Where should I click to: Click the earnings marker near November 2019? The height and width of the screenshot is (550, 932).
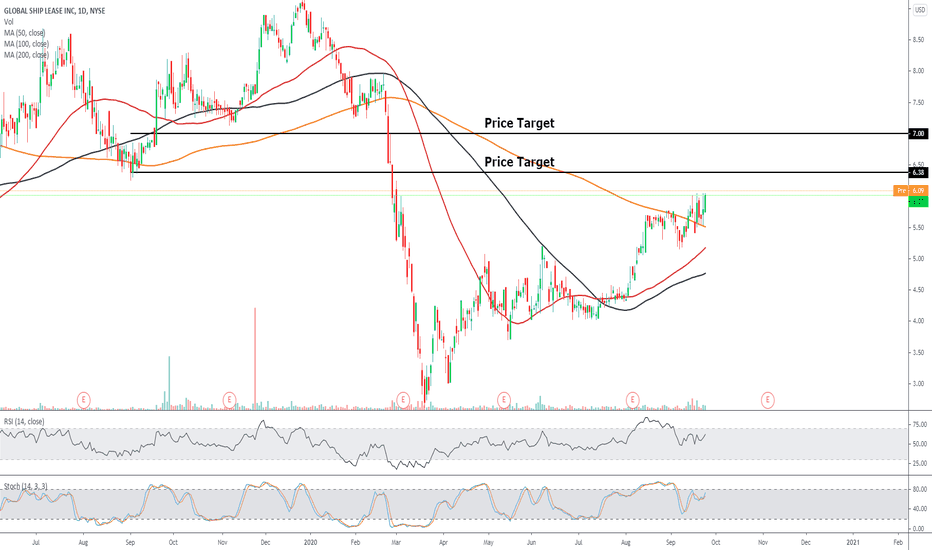[229, 400]
